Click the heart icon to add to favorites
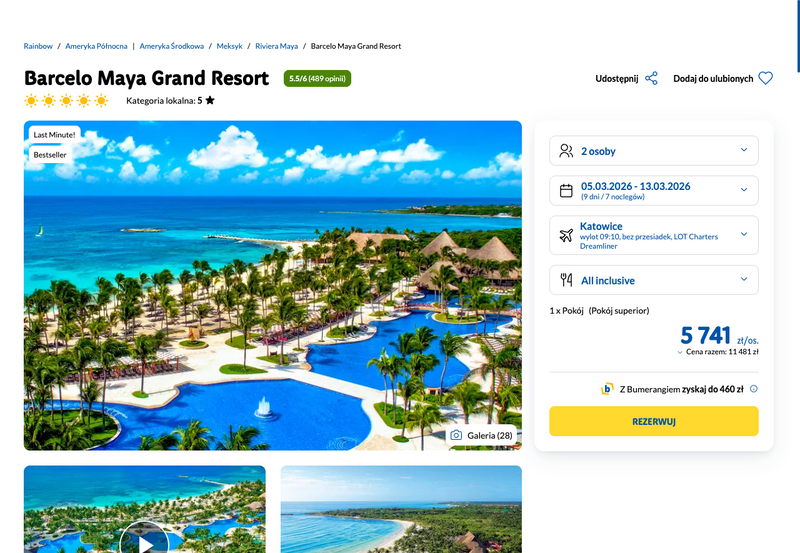Viewport: 800px width, 553px height. (x=765, y=79)
